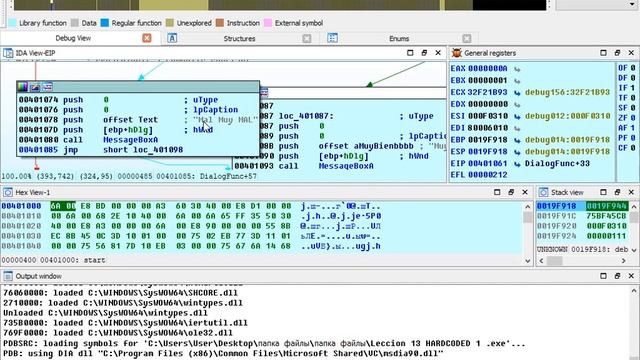Image resolution: width=640 pixels, height=360 pixels.
Task: Click Stack view horizontal scrollbar left arrow
Action: pos(541,260)
